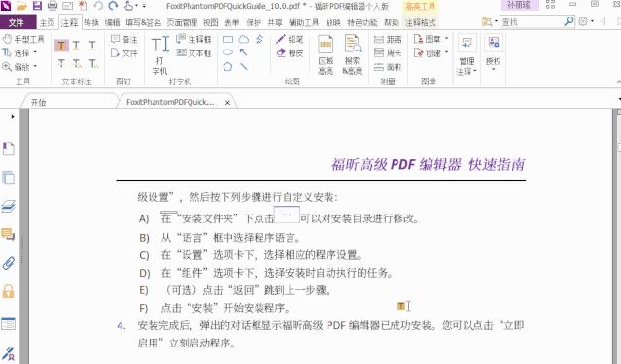Image resolution: width=621 pixels, height=364 pixels.
Task: Click the undo arrow in quick access toolbar
Action: pyautogui.click(x=98, y=6)
